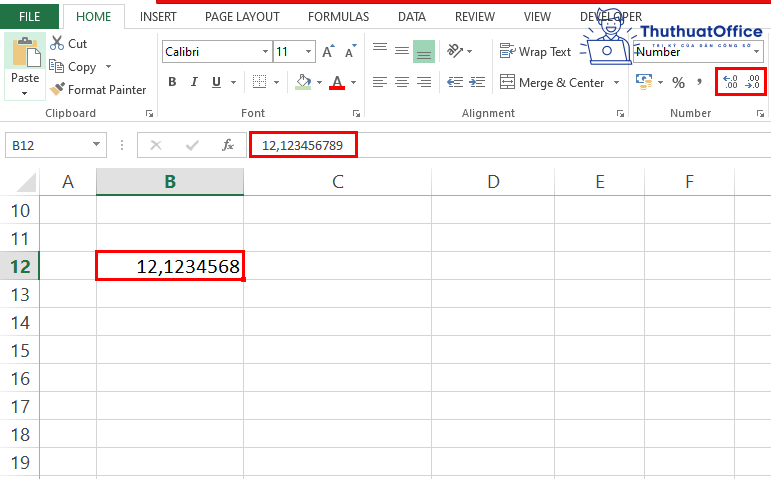Align text right
771x479 pixels.
(x=424, y=82)
